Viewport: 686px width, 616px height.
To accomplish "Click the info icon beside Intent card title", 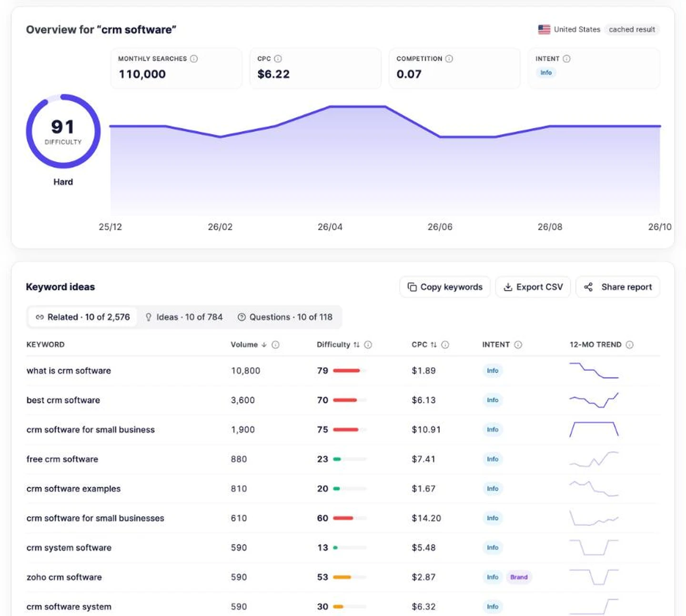I will (566, 59).
